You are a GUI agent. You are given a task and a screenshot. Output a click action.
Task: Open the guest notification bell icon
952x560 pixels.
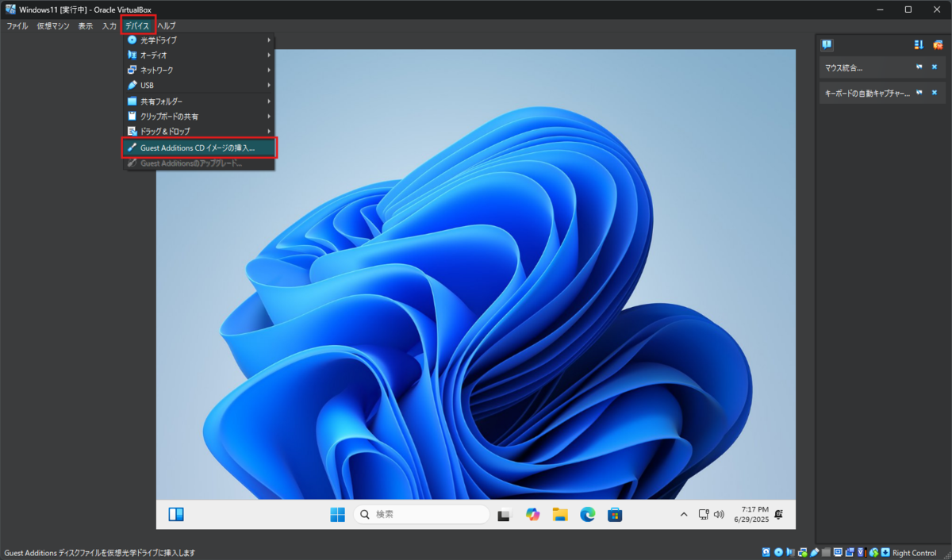pyautogui.click(x=780, y=515)
